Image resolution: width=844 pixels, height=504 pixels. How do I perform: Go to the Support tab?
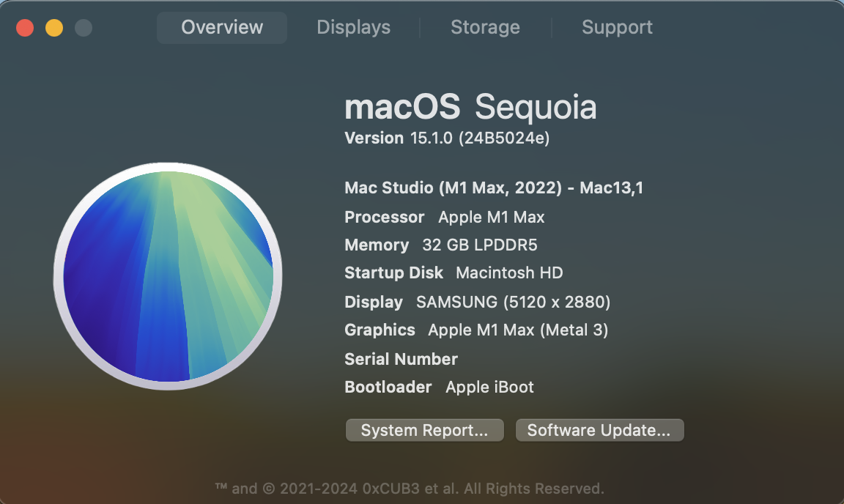pos(617,28)
